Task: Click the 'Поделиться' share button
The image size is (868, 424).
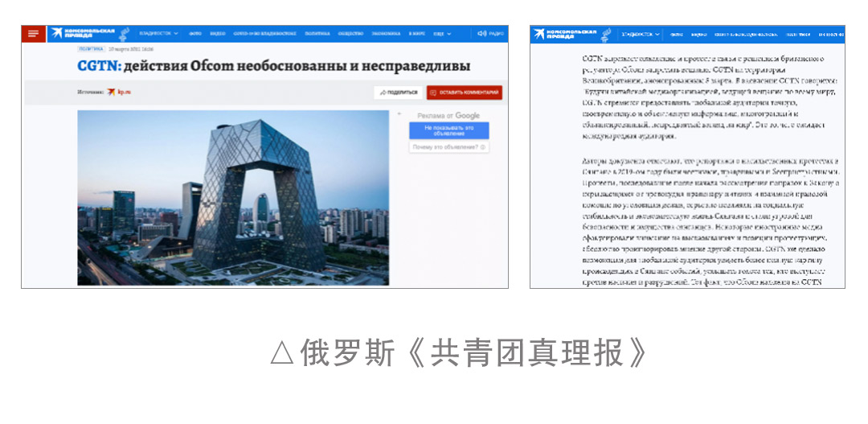Action: [x=399, y=93]
